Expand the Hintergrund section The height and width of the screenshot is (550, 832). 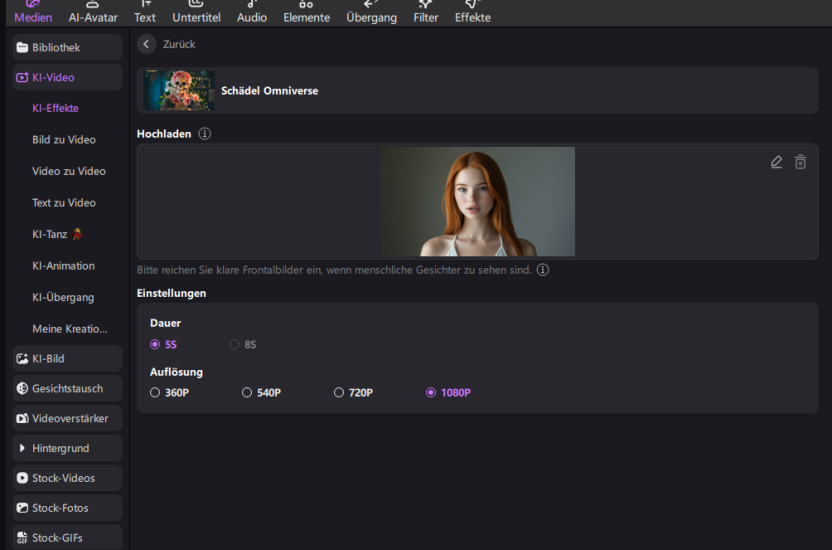67,448
